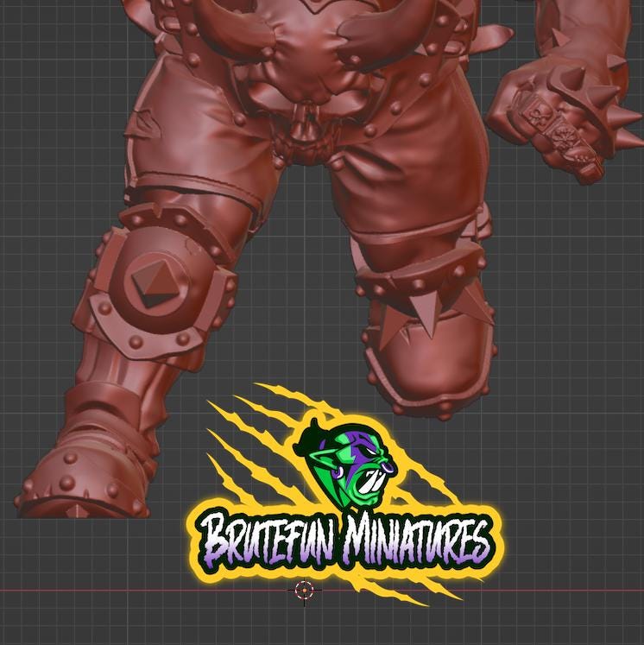This screenshot has width=644, height=645.
Task: Click the yellow claw marks behind the logo
Action: (x=242, y=449)
